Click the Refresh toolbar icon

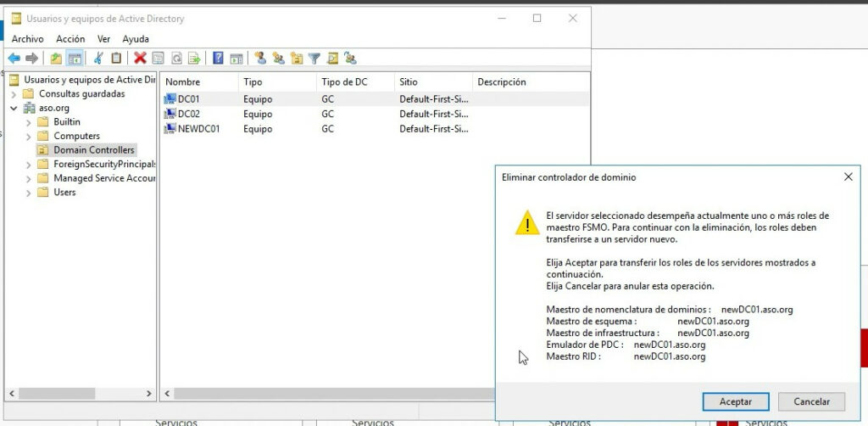coord(176,59)
